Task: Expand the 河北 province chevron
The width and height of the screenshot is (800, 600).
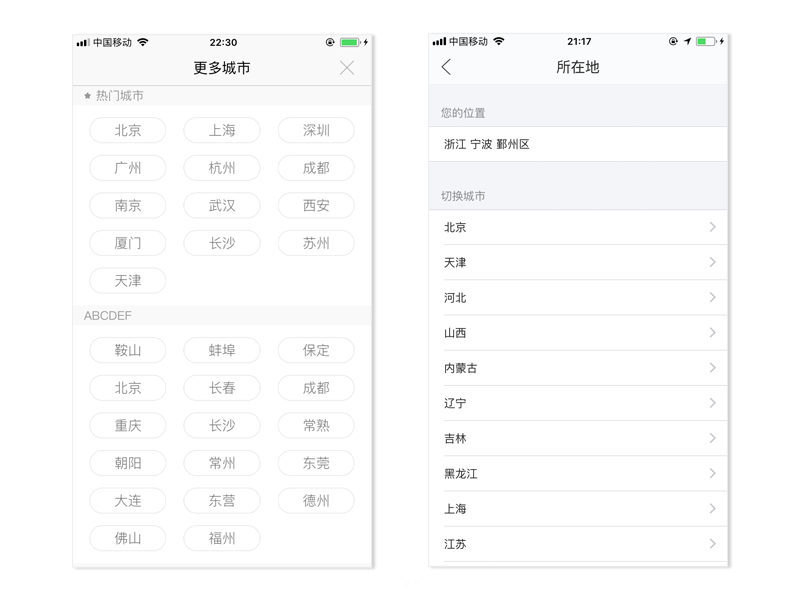Action: click(712, 298)
